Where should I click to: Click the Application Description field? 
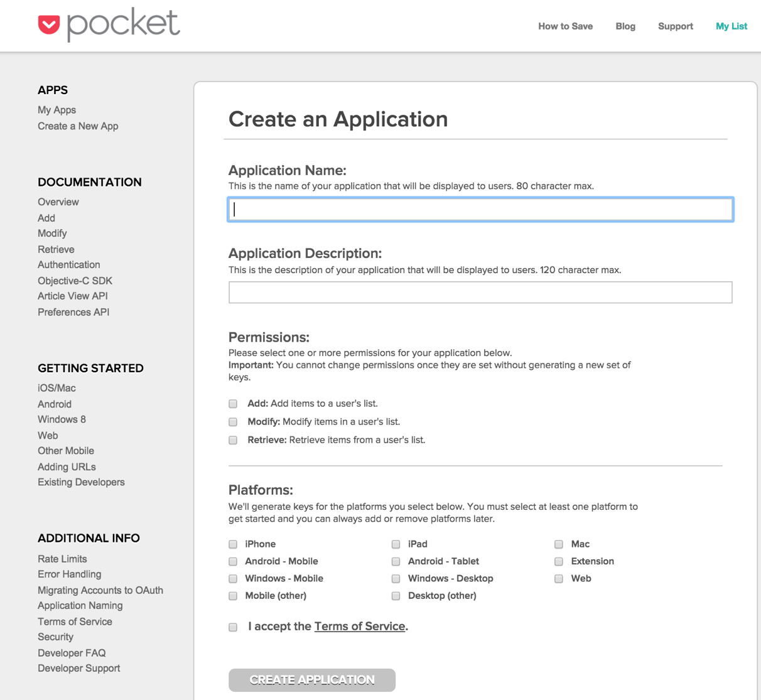click(x=480, y=293)
